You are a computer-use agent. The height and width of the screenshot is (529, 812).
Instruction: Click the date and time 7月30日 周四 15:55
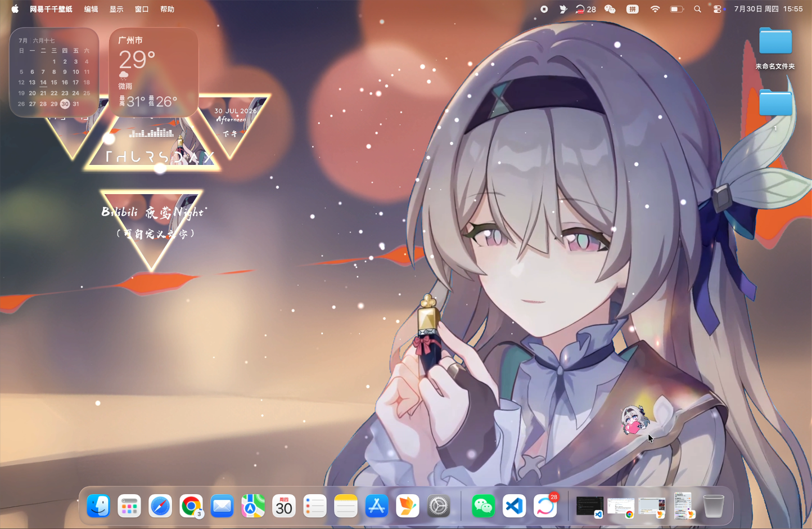(x=768, y=9)
